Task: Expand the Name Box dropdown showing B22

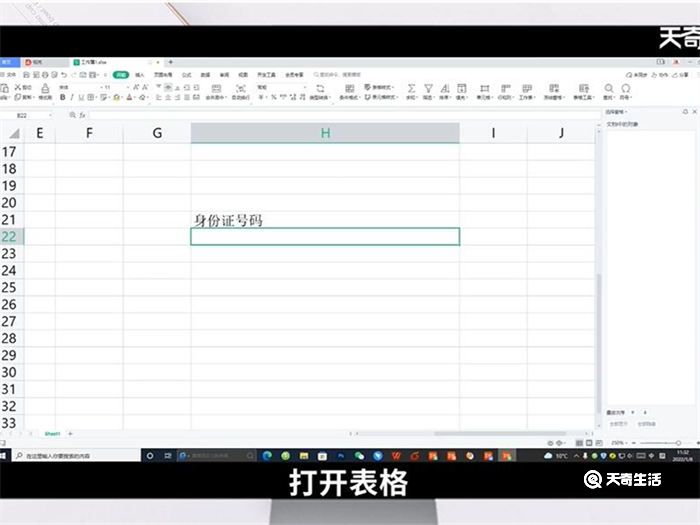Action: coord(50,116)
